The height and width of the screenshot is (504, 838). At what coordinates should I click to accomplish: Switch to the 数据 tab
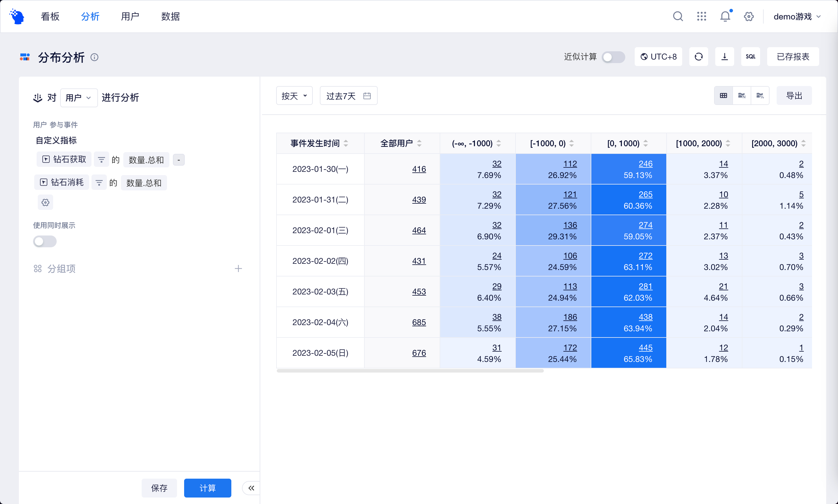click(170, 16)
